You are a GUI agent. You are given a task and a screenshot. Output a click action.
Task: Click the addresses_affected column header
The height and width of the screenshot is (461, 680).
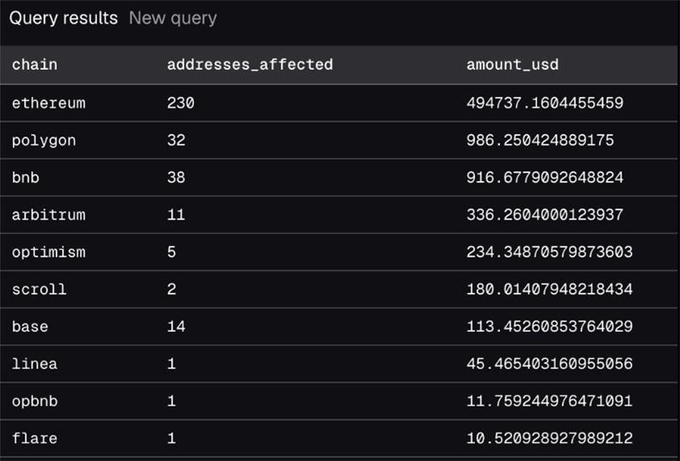[x=250, y=65]
